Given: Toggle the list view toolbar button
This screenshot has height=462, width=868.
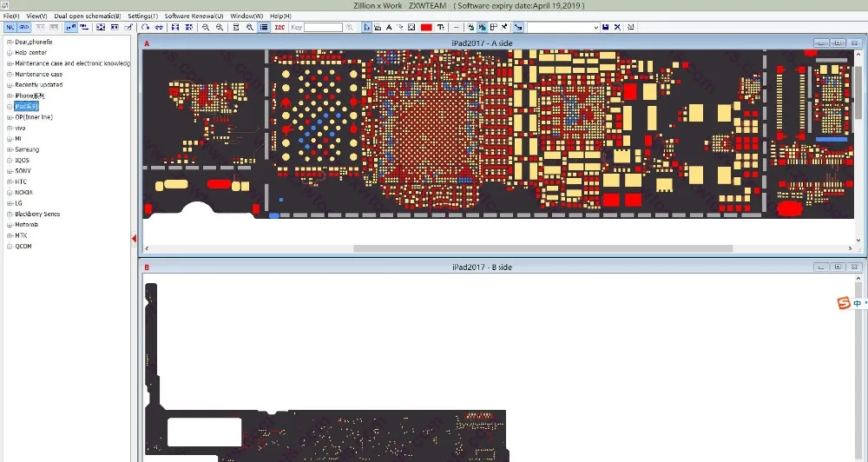Looking at the screenshot, I should click(264, 27).
